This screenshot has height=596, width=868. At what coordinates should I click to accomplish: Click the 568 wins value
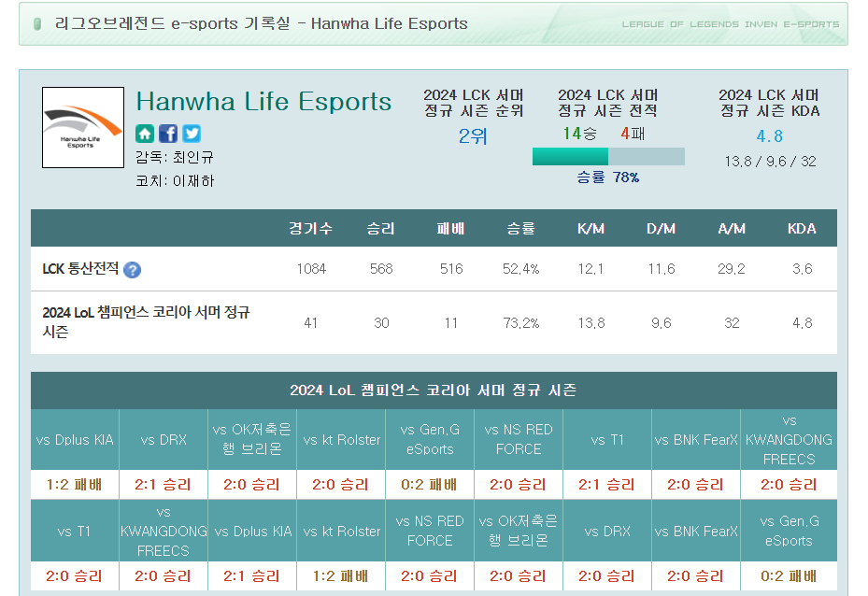click(x=381, y=269)
